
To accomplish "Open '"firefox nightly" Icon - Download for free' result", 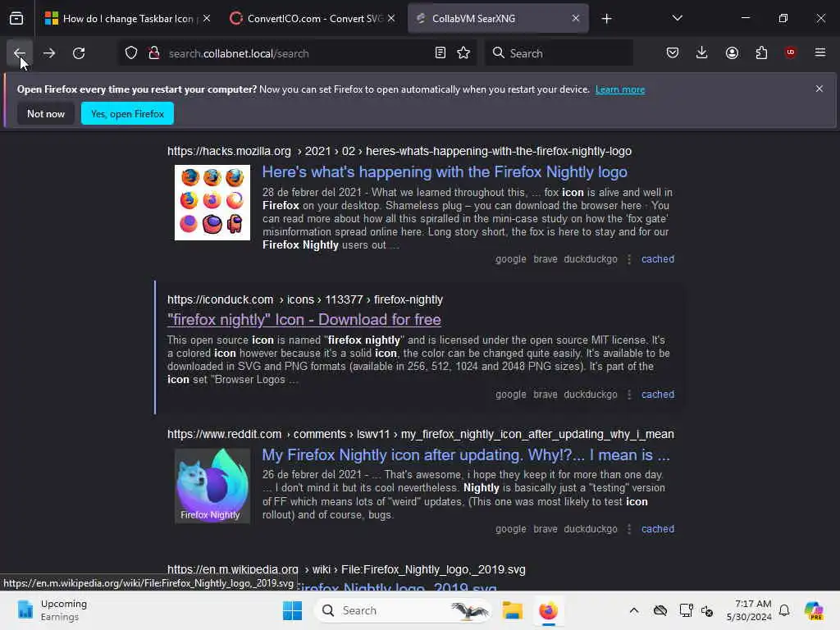I will 304,320.
